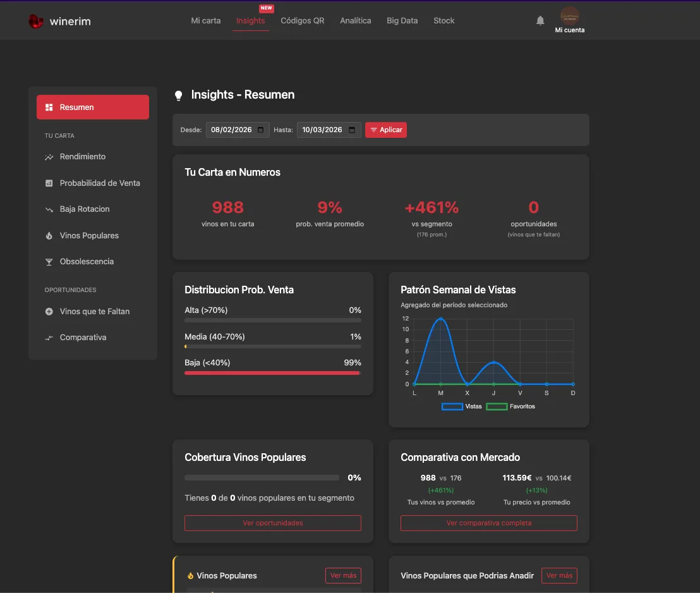Click the +461% vs segmento figure
The image size is (700, 593).
pyautogui.click(x=431, y=207)
